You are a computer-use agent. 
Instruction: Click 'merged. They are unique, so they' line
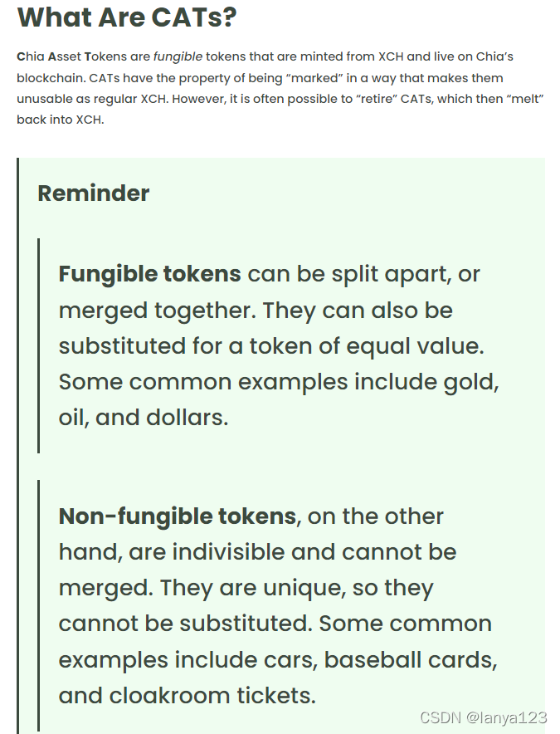coord(246,588)
